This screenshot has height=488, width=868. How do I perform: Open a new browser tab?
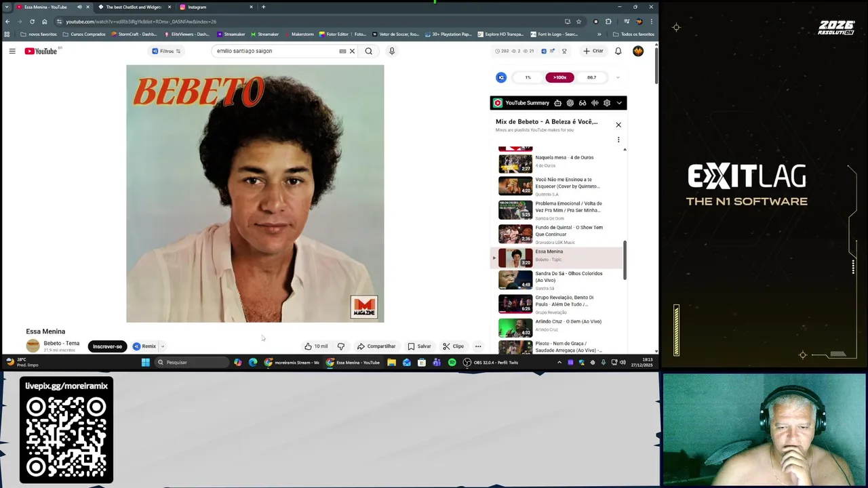[263, 7]
